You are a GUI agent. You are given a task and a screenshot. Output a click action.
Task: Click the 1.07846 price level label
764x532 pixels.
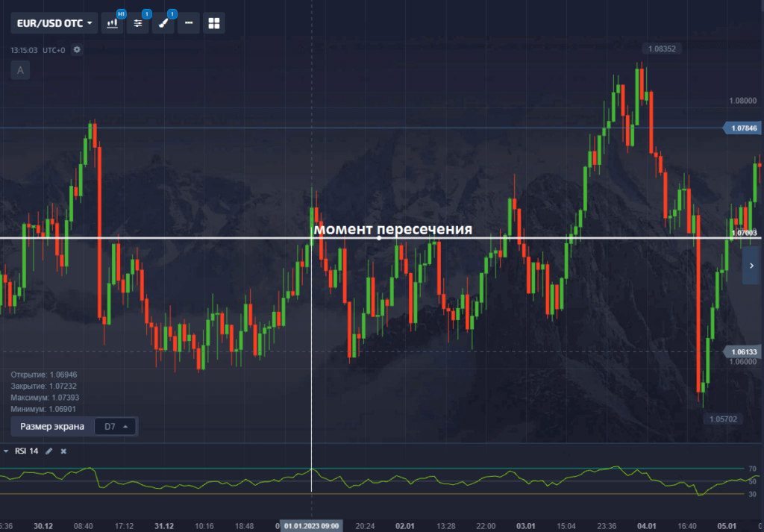pos(743,128)
